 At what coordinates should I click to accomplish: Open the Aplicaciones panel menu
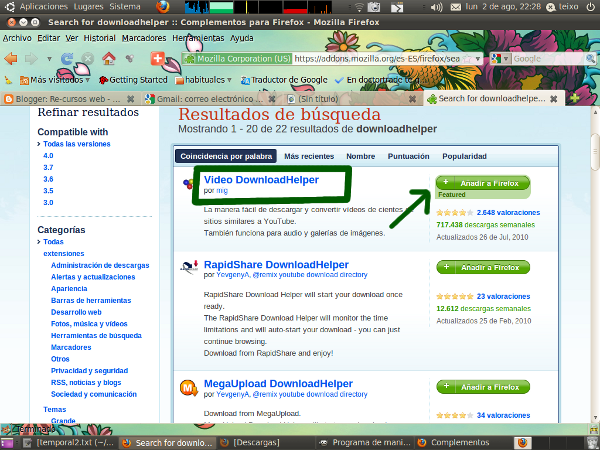point(43,7)
